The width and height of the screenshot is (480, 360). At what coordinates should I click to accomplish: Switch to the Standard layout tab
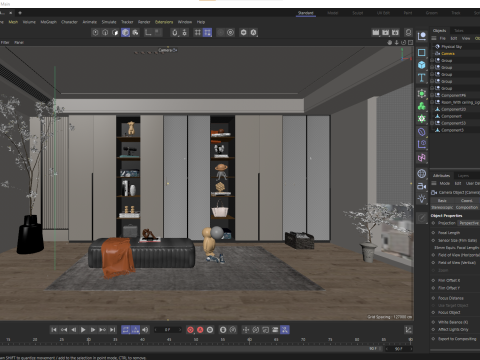[306, 13]
